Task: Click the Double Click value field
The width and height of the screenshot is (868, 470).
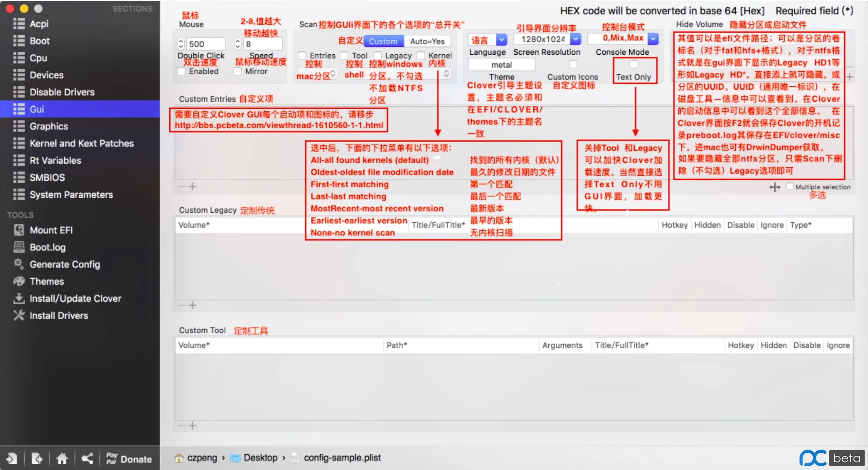Action: click(206, 44)
